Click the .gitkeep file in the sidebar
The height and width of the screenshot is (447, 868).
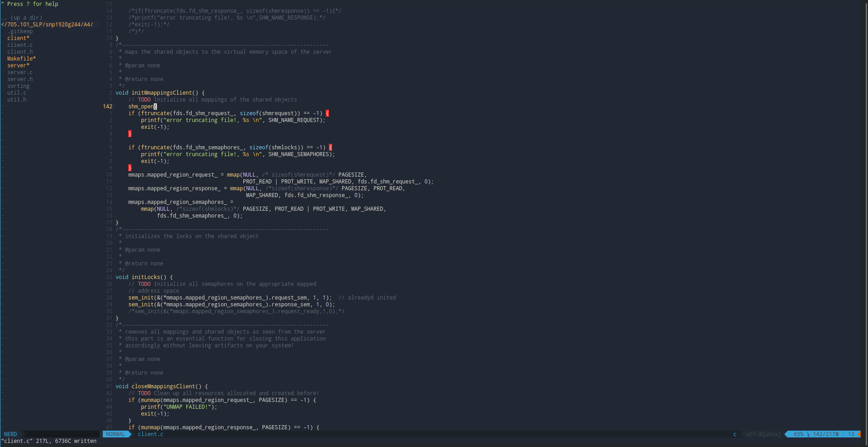(x=20, y=31)
